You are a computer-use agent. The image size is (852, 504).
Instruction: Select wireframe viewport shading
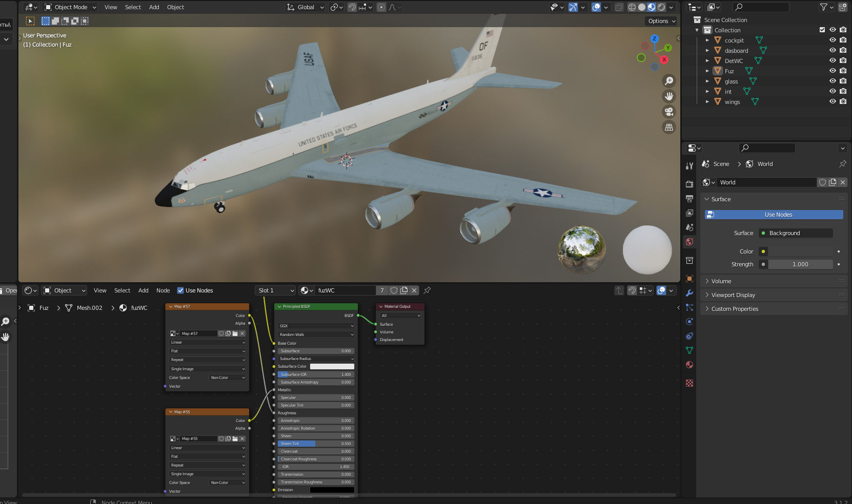pyautogui.click(x=632, y=7)
